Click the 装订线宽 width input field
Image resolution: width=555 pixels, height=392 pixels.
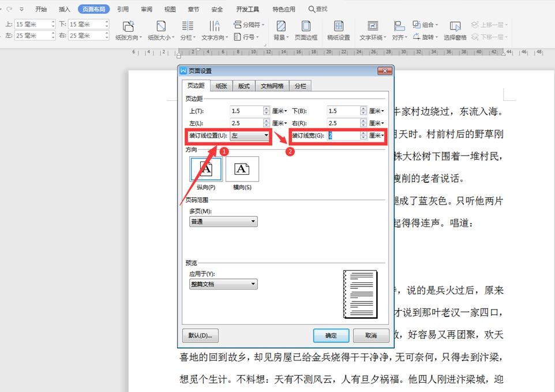[343, 135]
